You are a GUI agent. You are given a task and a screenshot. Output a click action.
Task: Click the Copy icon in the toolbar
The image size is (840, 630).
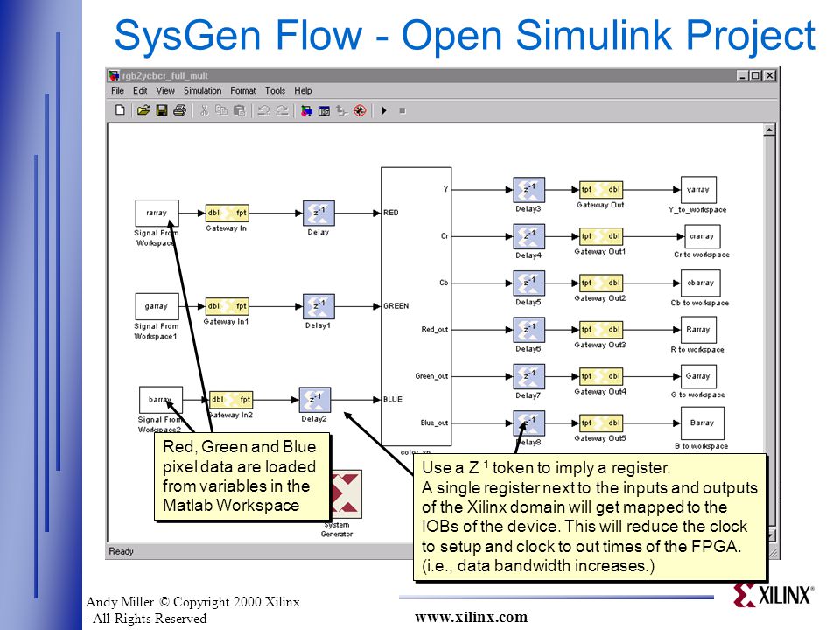[x=221, y=110]
